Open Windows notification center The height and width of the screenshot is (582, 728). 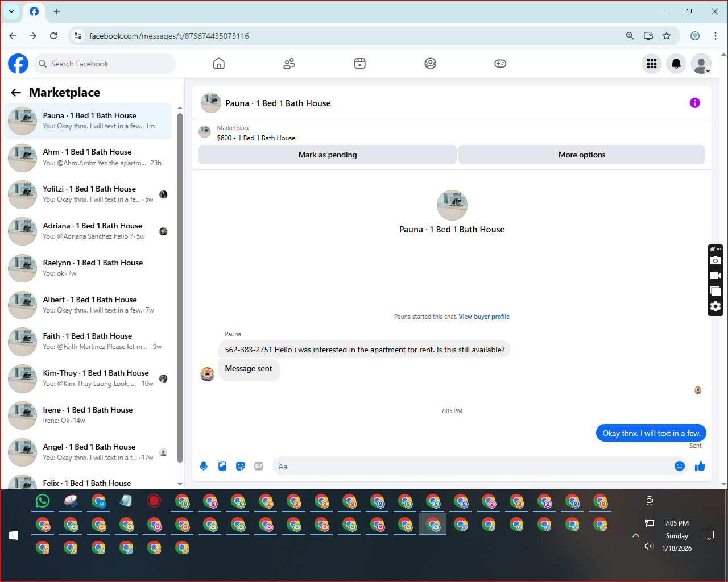[709, 535]
